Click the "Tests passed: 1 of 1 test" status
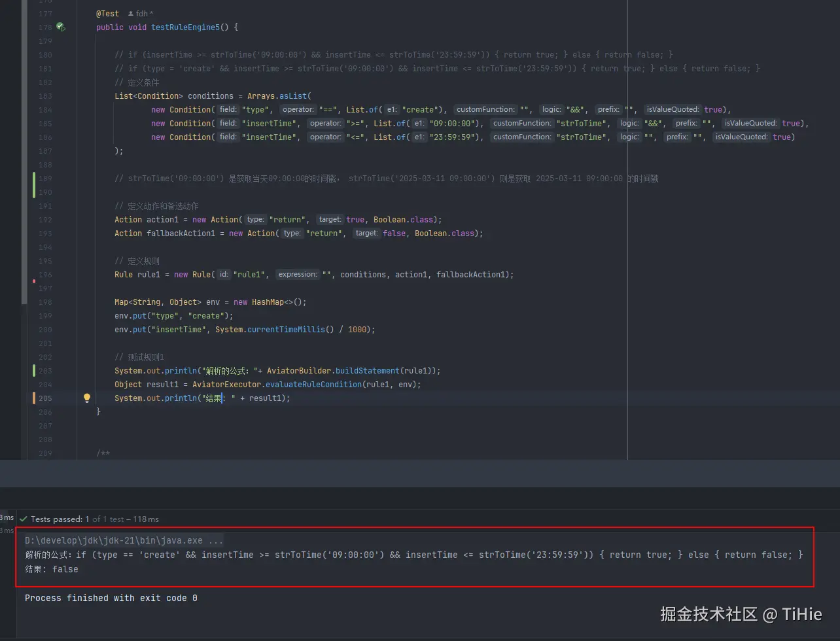This screenshot has height=641, width=840. pyautogui.click(x=95, y=519)
